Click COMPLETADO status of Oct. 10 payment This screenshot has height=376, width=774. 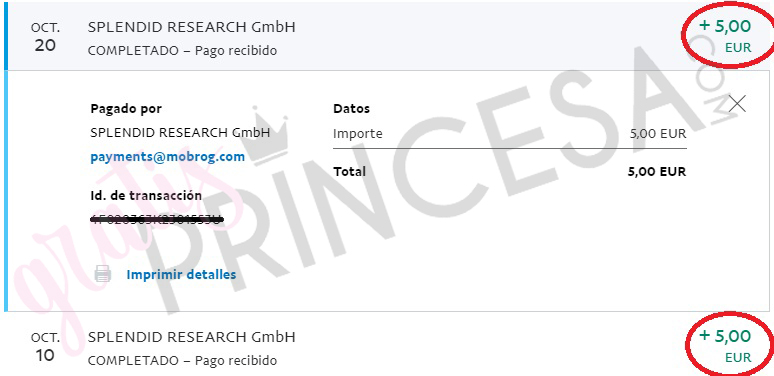(135, 360)
